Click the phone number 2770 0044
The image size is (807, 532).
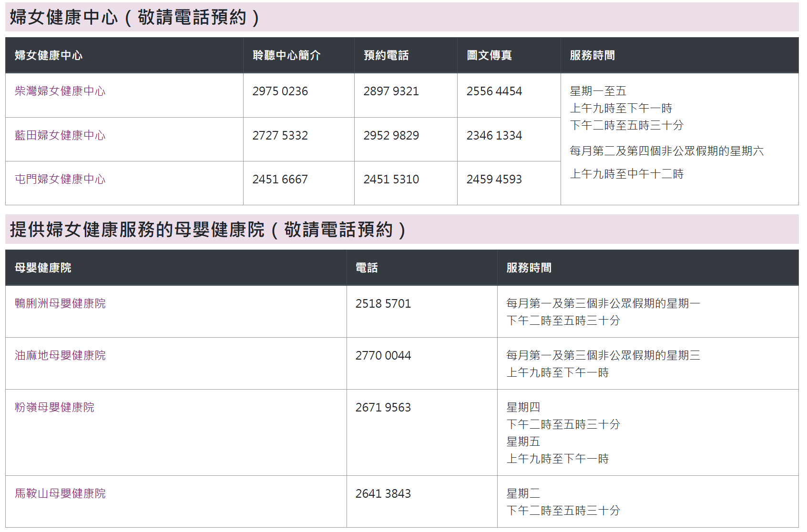click(383, 355)
